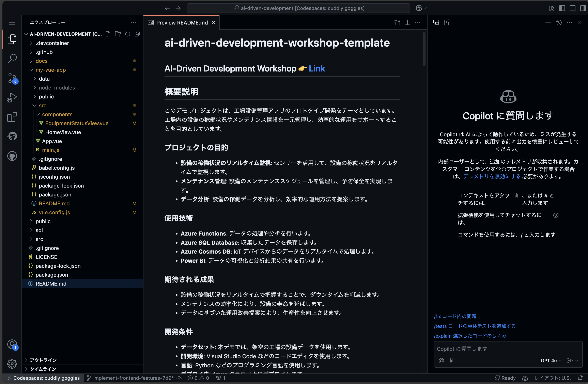Open the LICENSE file
This screenshot has height=384, width=588.
click(82, 257)
